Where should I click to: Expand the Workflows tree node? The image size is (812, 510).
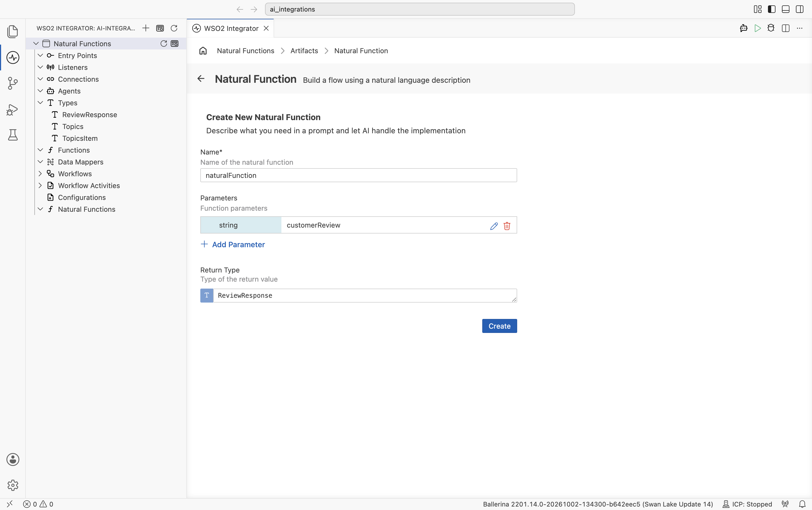click(40, 173)
